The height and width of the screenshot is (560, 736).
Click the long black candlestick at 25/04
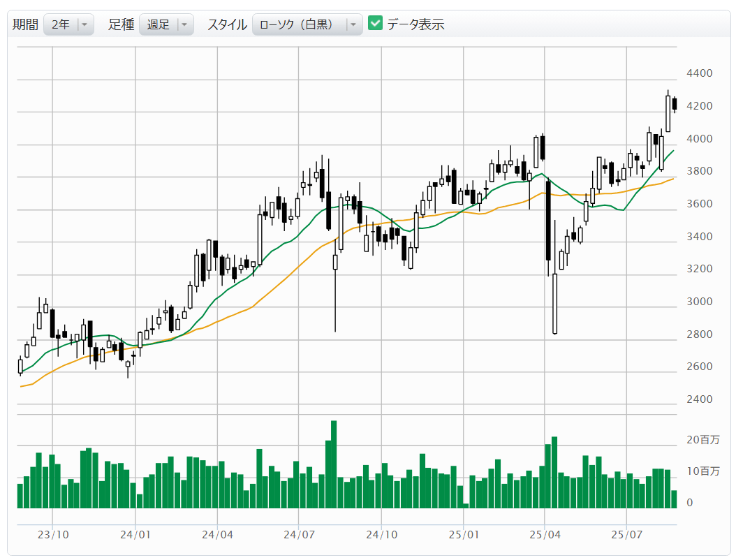(548, 220)
